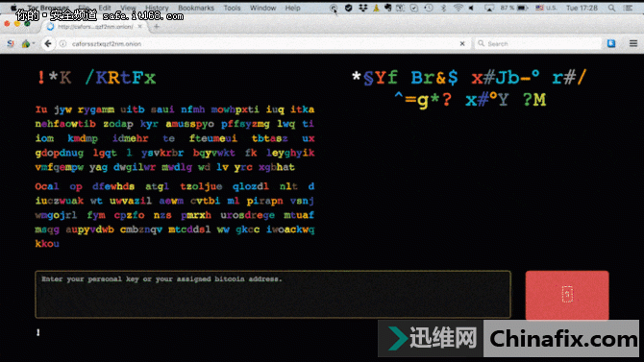Click the NoScript S icon in the toolbar

11,43
